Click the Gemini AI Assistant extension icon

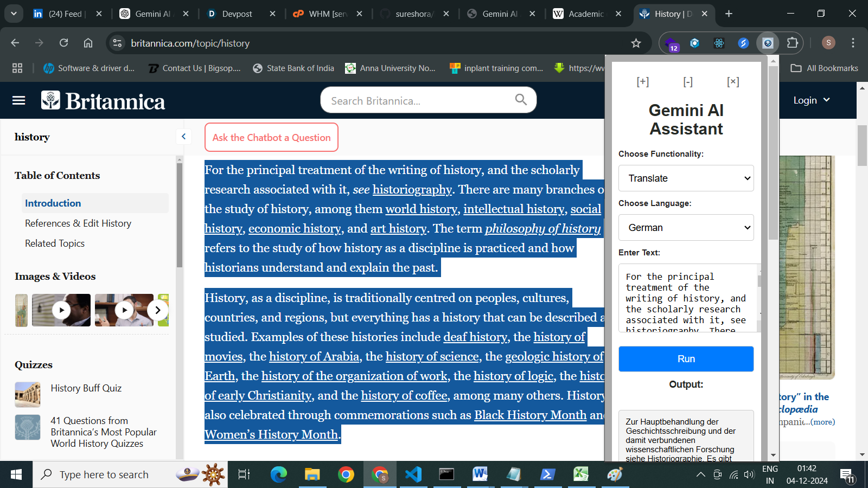coord(768,43)
